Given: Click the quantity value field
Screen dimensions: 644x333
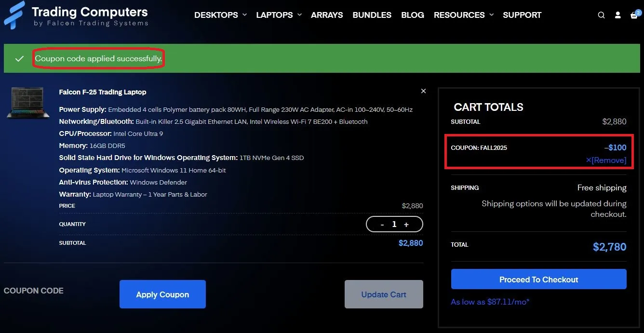Looking at the screenshot, I should tap(394, 224).
